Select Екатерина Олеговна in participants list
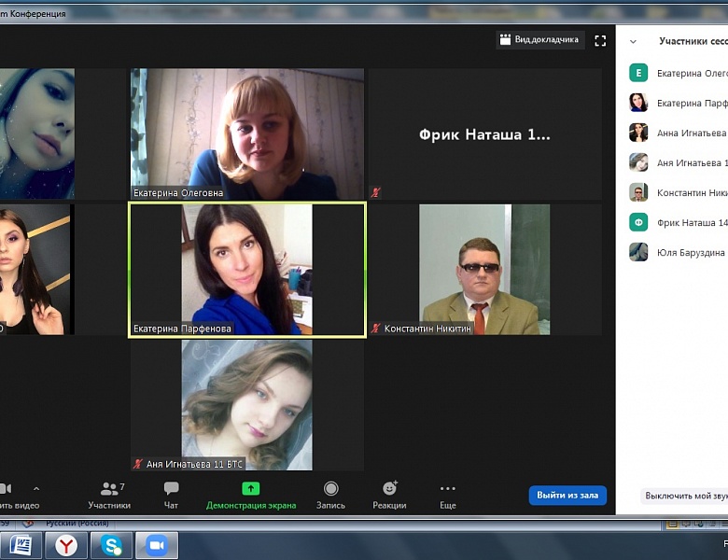The height and width of the screenshot is (560, 728). click(678, 73)
